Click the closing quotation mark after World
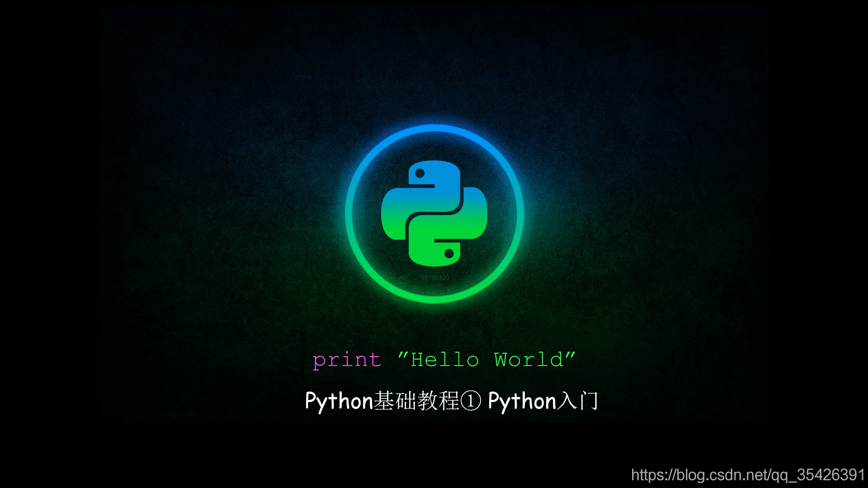This screenshot has height=488, width=868. click(571, 354)
